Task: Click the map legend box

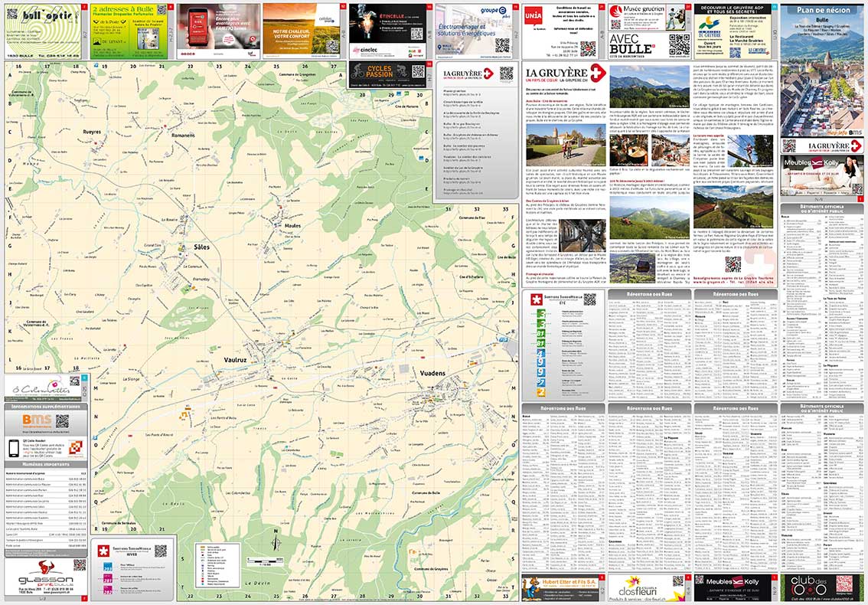Action: (217, 566)
